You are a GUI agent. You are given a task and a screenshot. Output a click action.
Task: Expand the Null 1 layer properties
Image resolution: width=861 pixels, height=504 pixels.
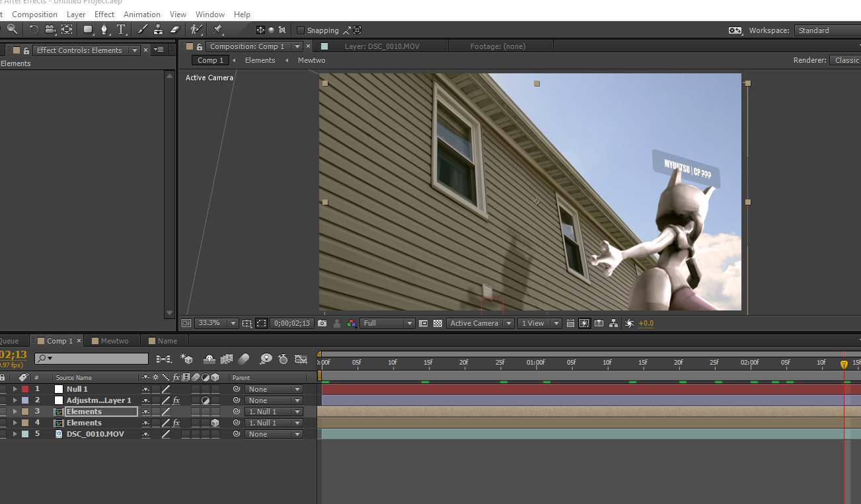tap(15, 389)
